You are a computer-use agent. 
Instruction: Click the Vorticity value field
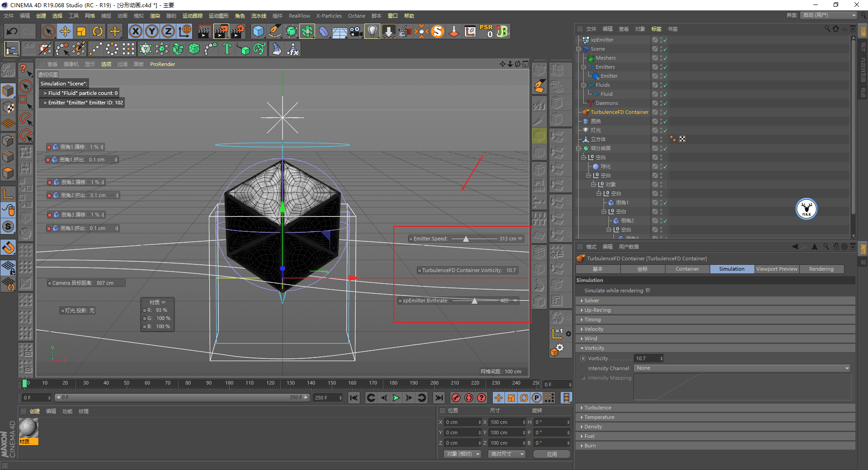click(x=649, y=358)
